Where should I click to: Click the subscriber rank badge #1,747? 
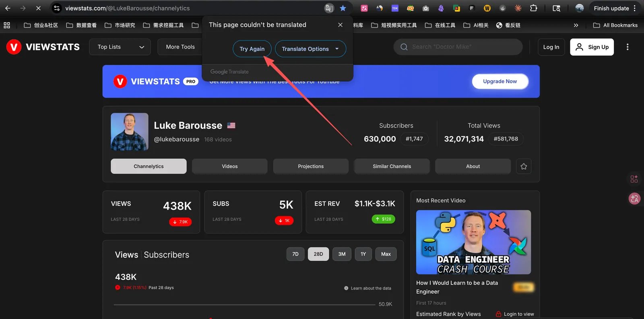(414, 139)
